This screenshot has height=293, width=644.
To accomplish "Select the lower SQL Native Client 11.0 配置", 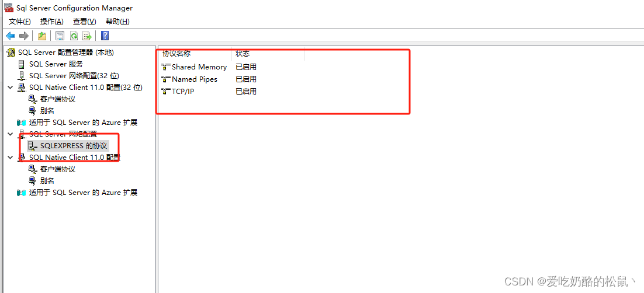I will (x=74, y=157).
